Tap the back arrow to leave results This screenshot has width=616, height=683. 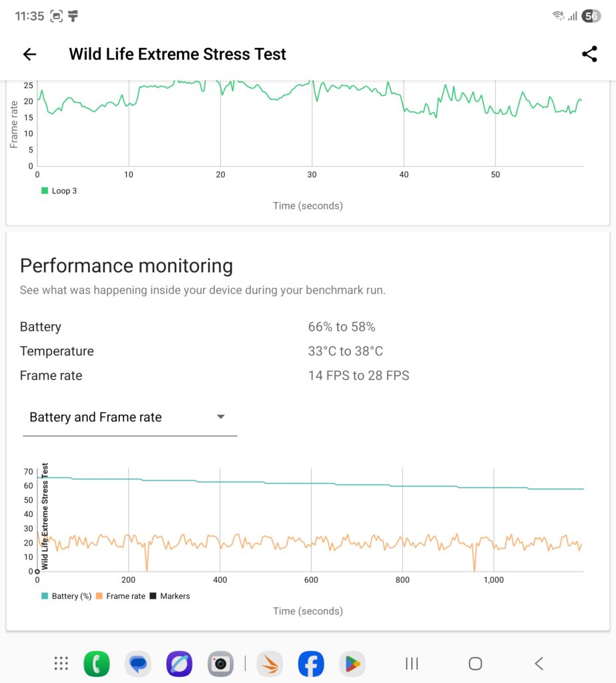pyautogui.click(x=29, y=54)
